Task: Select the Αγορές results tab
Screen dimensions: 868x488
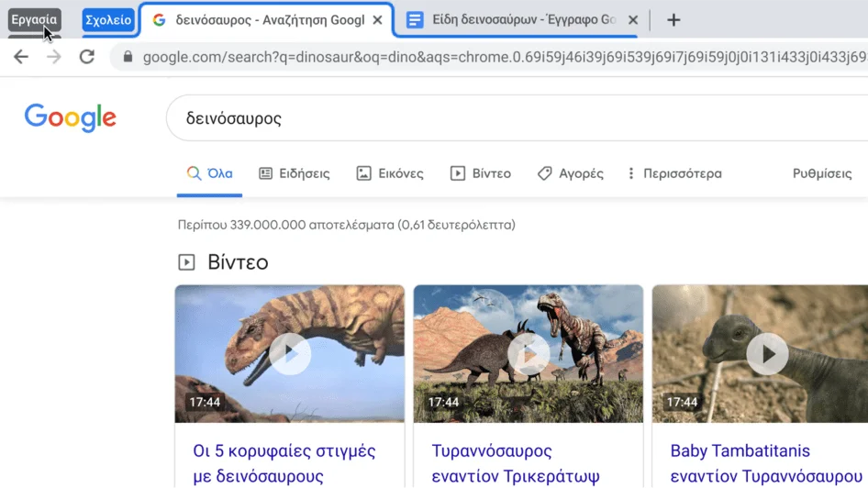Action: click(570, 173)
